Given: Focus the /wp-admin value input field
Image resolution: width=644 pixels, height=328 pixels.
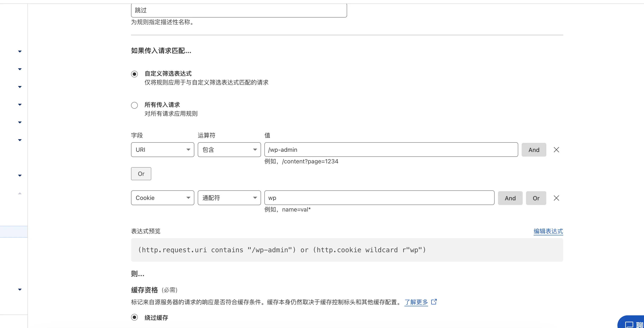Looking at the screenshot, I should tap(391, 150).
